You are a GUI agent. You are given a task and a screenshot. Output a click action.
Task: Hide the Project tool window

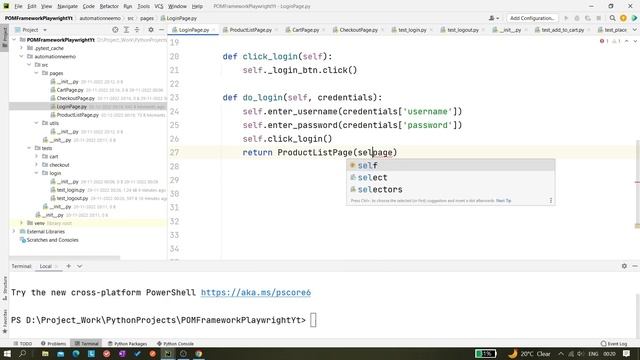[162, 30]
